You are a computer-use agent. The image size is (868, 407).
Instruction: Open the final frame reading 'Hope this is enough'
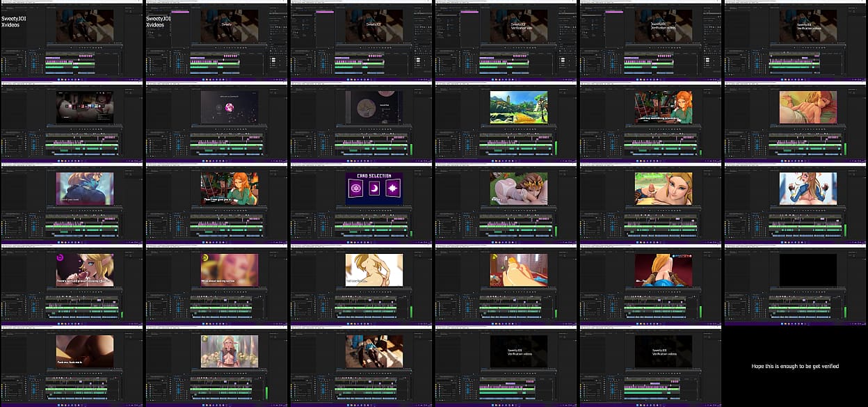point(795,365)
